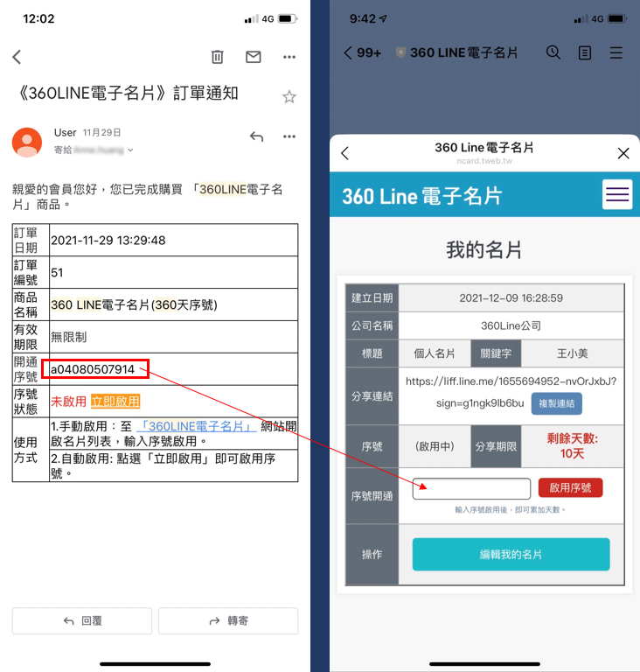The width and height of the screenshot is (640, 672).
Task: Mark email unread with envelope icon
Action: point(254,57)
